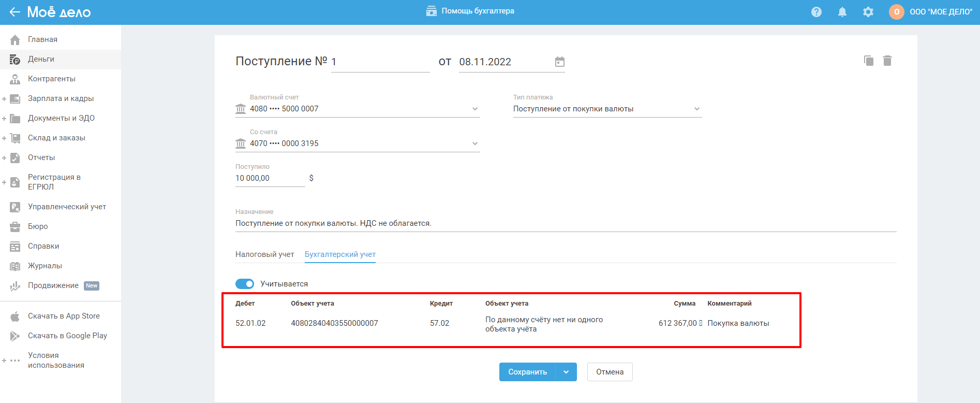
Task: Click the orange user avatar
Action: coord(897,12)
